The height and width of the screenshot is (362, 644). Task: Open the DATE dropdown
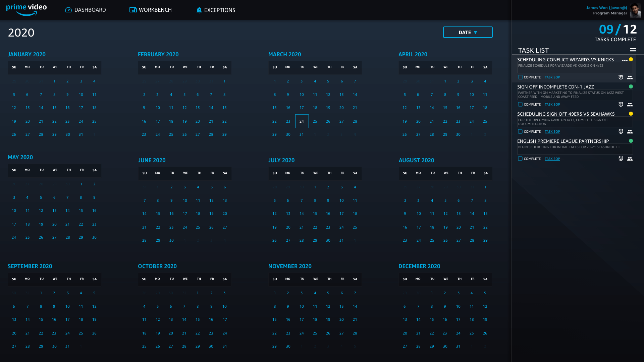coord(468,33)
